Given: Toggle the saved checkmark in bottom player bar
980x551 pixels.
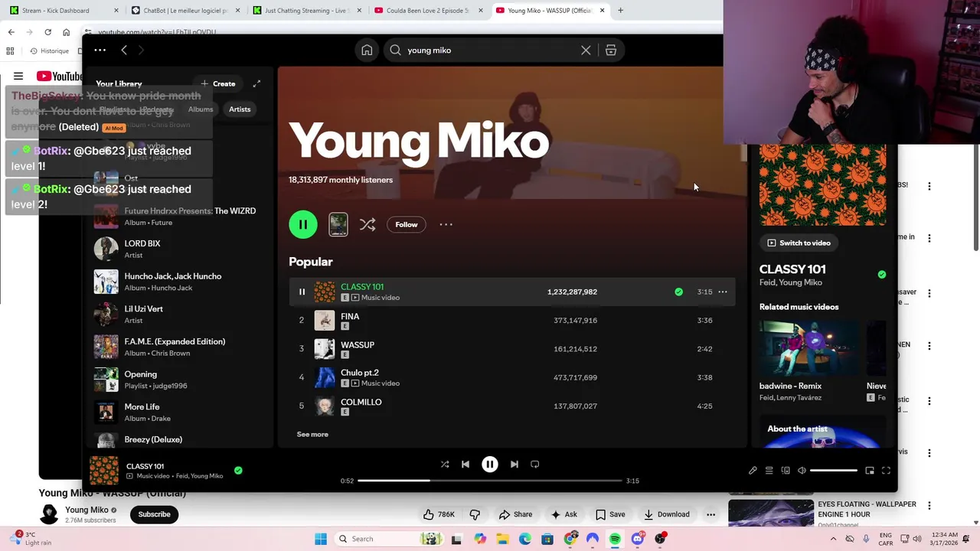Looking at the screenshot, I should [x=238, y=471].
